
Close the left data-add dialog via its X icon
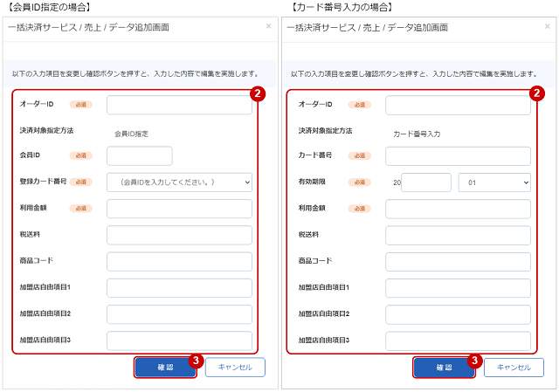point(268,26)
